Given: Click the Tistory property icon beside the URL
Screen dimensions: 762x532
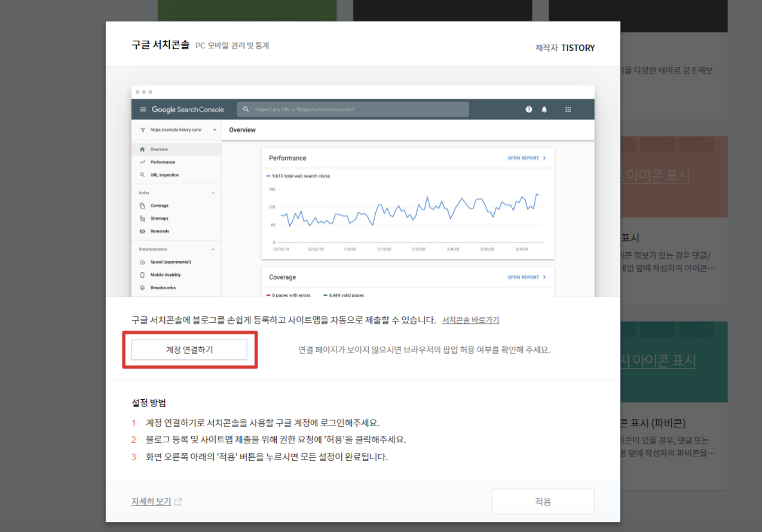Looking at the screenshot, I should [x=142, y=130].
